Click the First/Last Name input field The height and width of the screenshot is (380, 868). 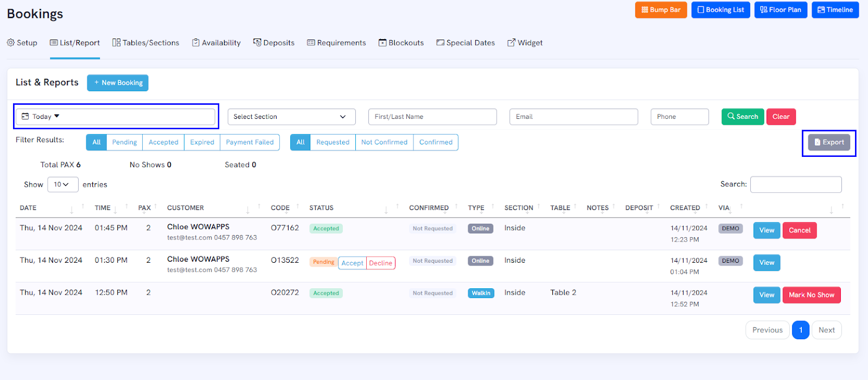pyautogui.click(x=432, y=117)
